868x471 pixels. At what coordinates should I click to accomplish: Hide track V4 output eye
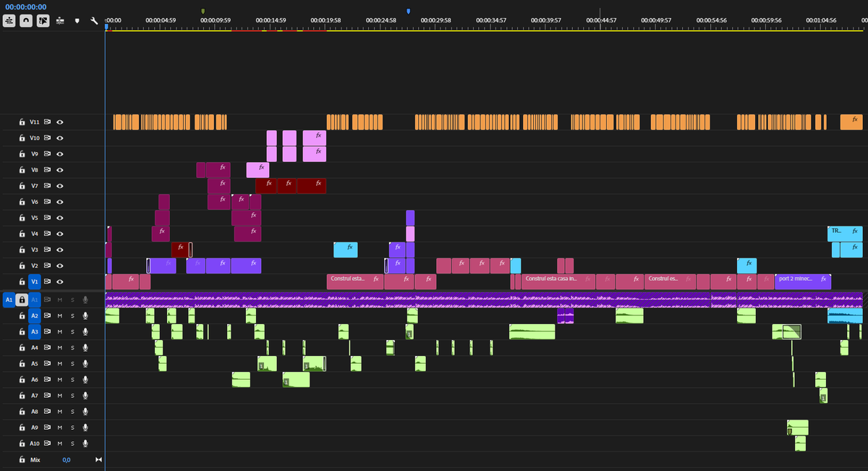point(60,233)
